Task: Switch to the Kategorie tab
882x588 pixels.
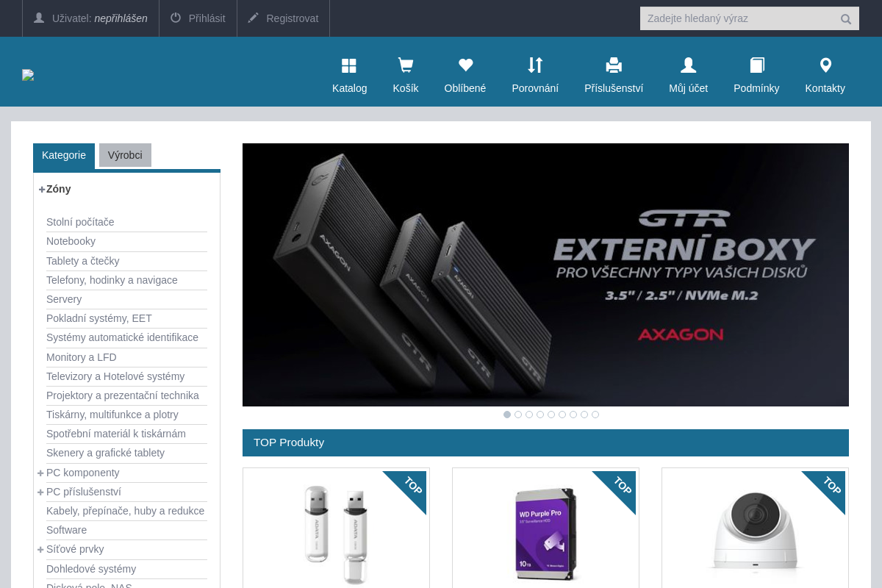Action: click(64, 155)
